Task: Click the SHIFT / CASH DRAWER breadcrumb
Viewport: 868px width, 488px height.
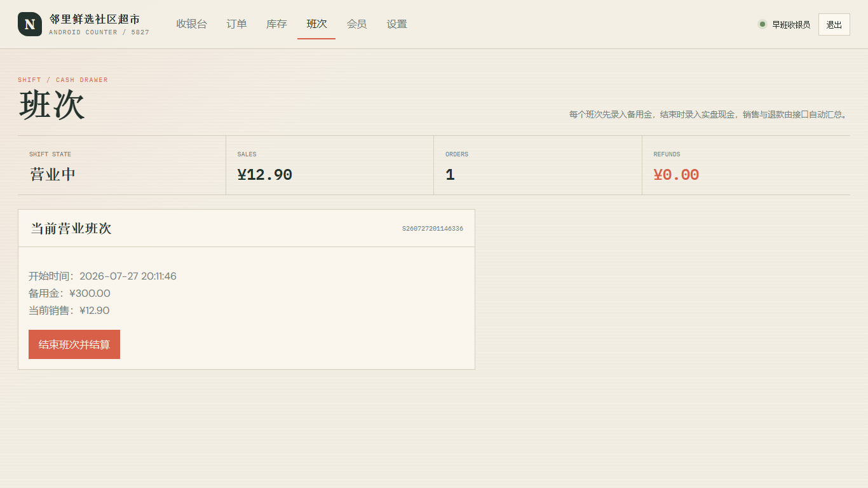Action: [63, 80]
